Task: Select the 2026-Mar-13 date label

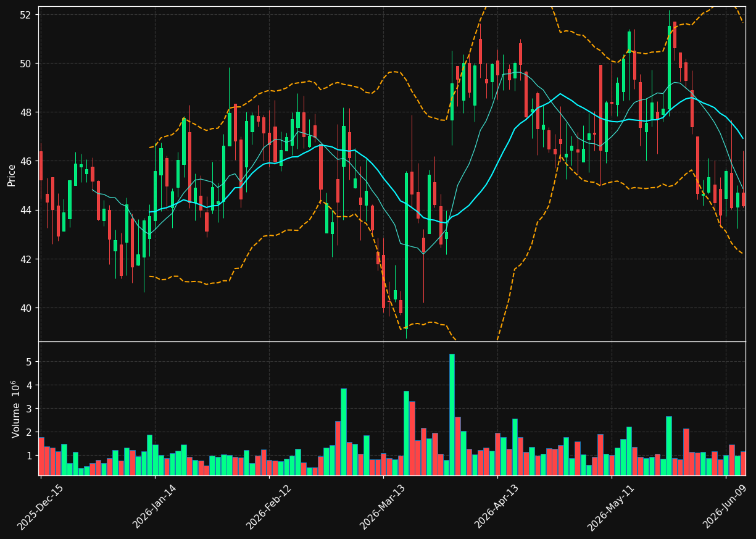Action: coord(383,507)
